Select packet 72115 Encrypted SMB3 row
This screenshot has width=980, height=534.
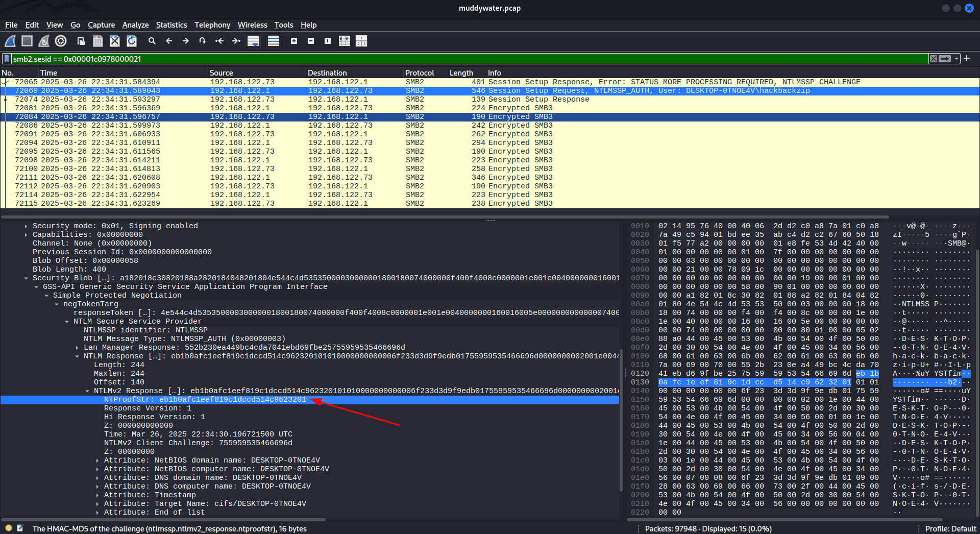(490, 203)
